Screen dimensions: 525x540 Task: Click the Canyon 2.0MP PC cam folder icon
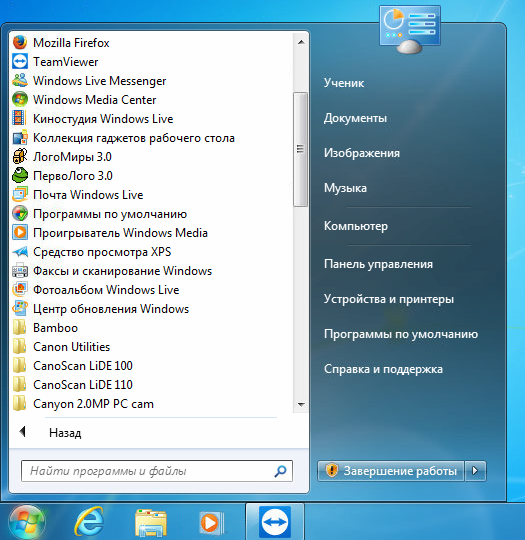coord(20,404)
